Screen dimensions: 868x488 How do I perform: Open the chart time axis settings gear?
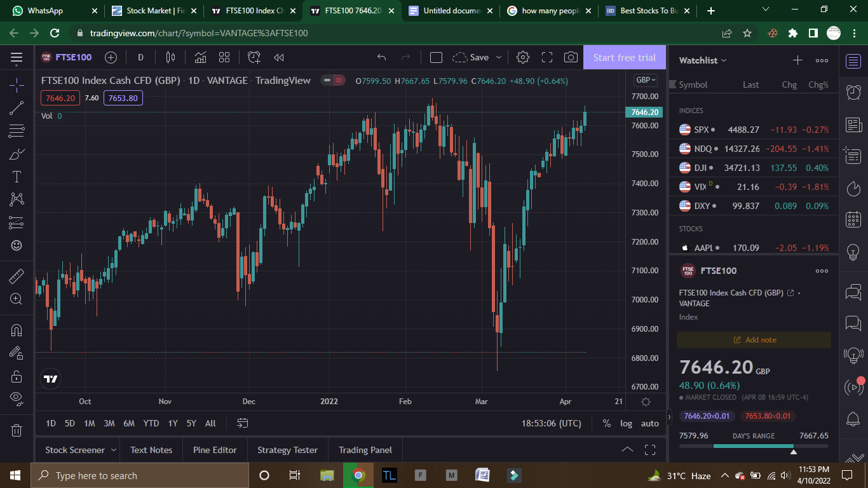click(x=646, y=402)
